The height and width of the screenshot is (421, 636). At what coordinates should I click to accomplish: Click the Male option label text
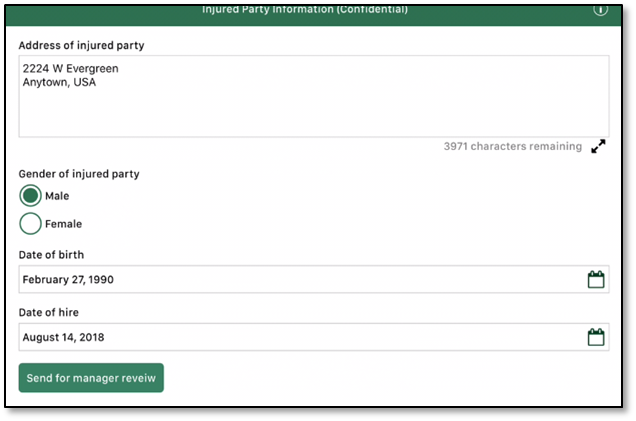pos(57,196)
